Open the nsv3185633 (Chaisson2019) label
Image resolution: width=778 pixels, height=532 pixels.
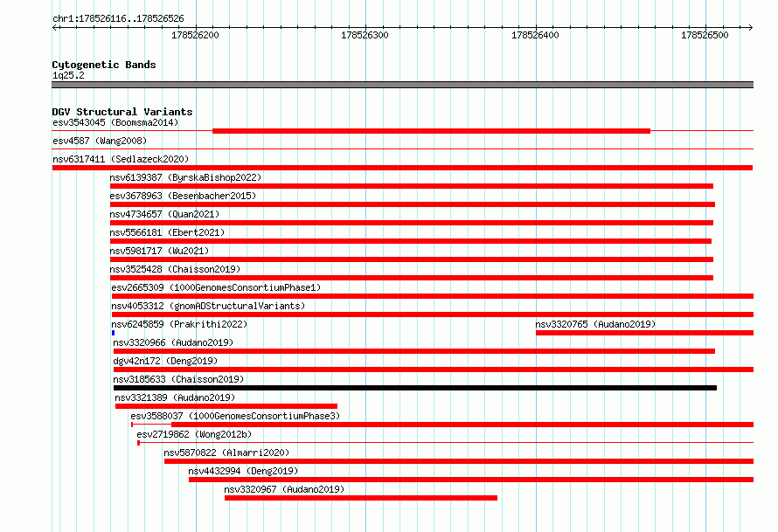(178, 379)
